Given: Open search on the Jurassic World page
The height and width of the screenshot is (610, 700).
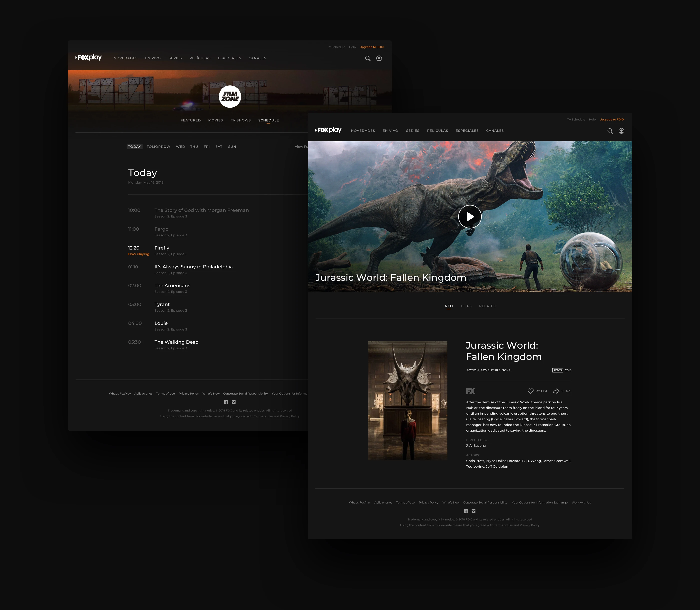Looking at the screenshot, I should click(x=610, y=131).
